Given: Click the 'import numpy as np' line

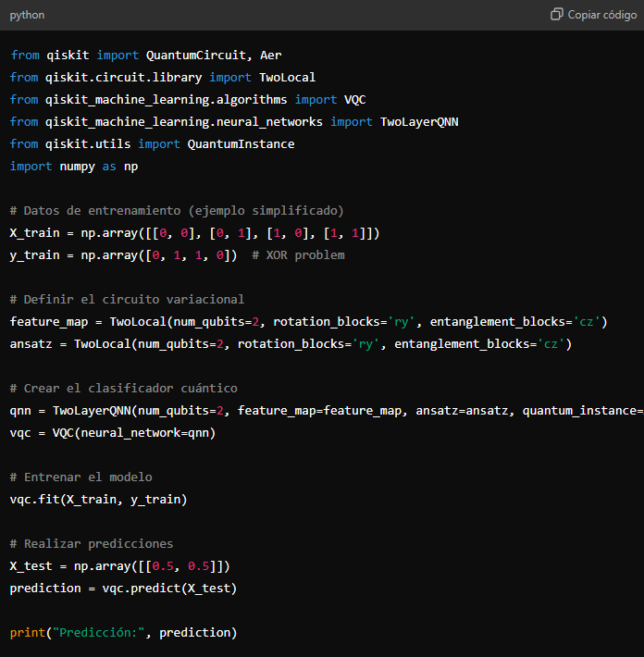Looking at the screenshot, I should click(74, 167).
